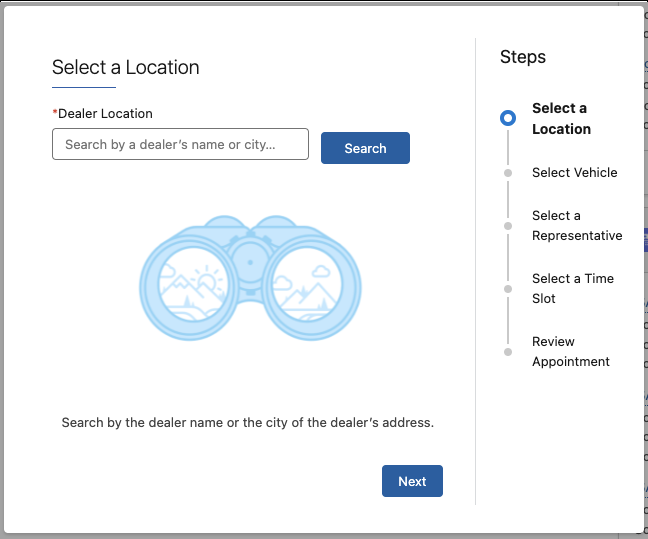Click the 'Steps' sidebar heading

(x=523, y=57)
